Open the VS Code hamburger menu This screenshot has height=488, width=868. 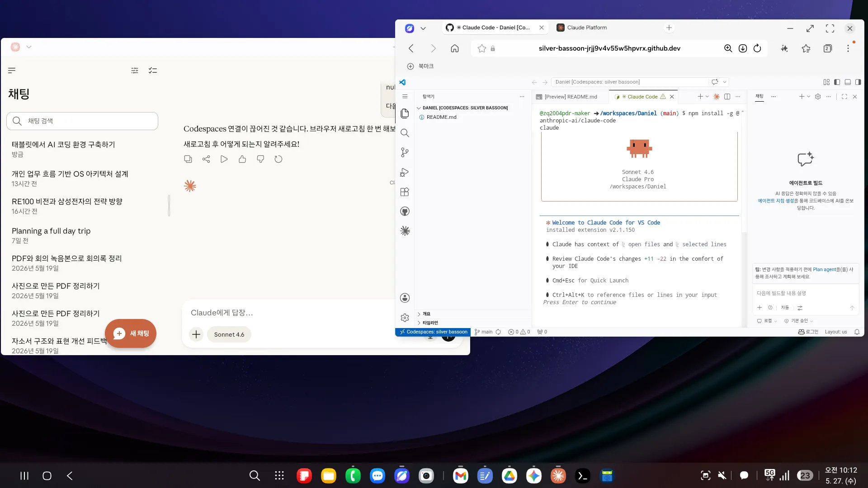[405, 96]
